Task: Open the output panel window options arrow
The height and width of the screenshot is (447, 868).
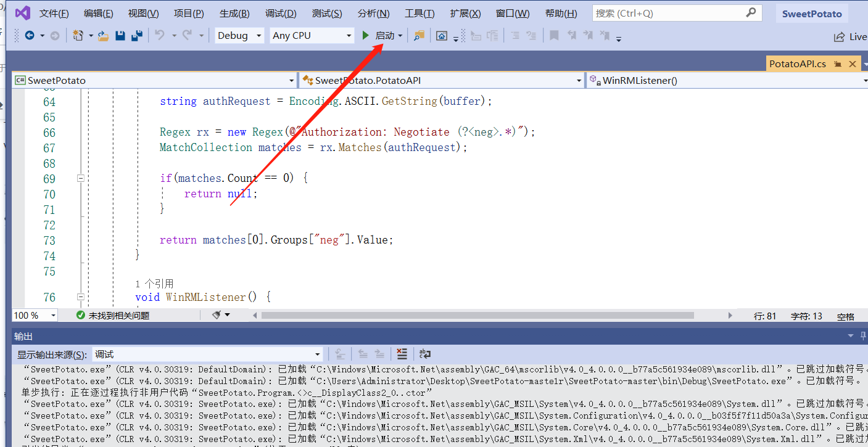Action: click(851, 336)
